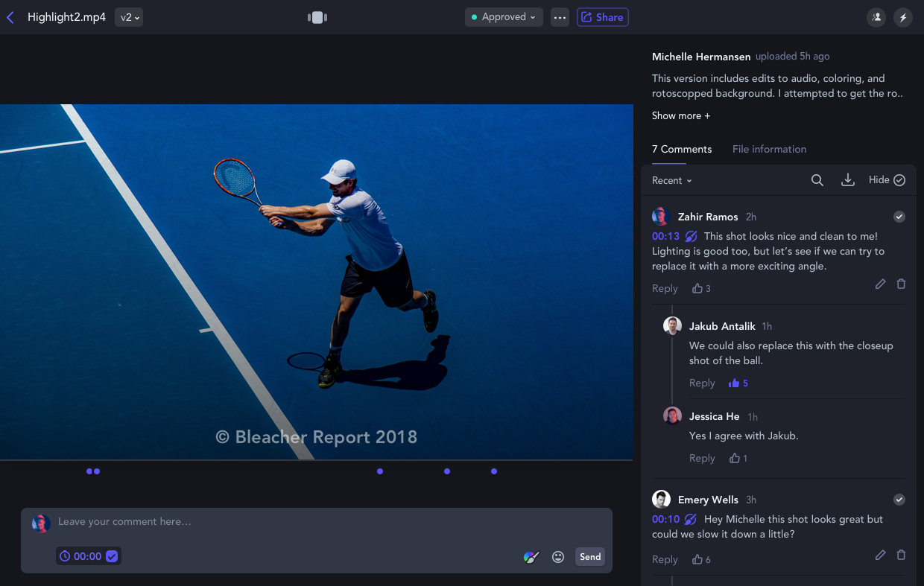The width and height of the screenshot is (924, 586).
Task: Switch to the File information tab
Action: (x=769, y=149)
